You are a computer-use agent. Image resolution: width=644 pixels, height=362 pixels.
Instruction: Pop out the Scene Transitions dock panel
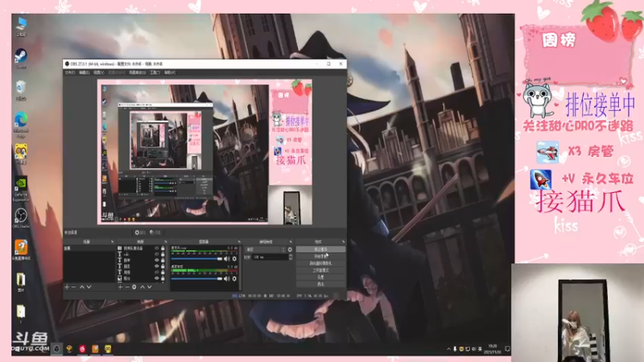click(291, 242)
